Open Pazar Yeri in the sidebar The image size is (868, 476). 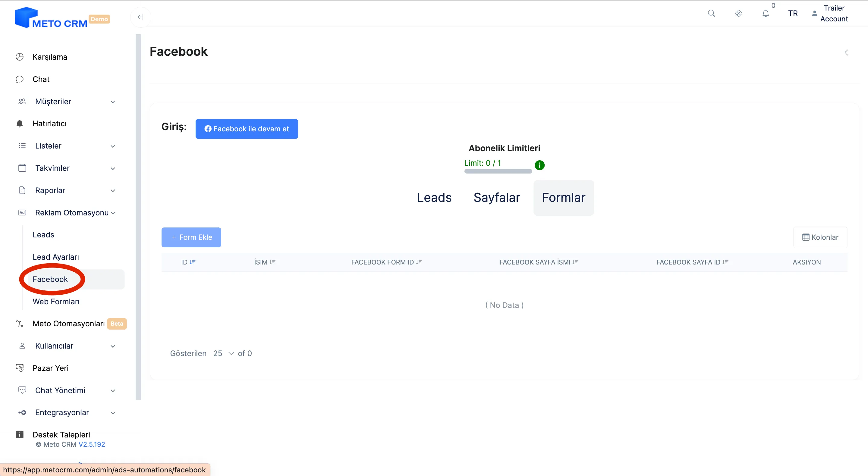coord(51,368)
